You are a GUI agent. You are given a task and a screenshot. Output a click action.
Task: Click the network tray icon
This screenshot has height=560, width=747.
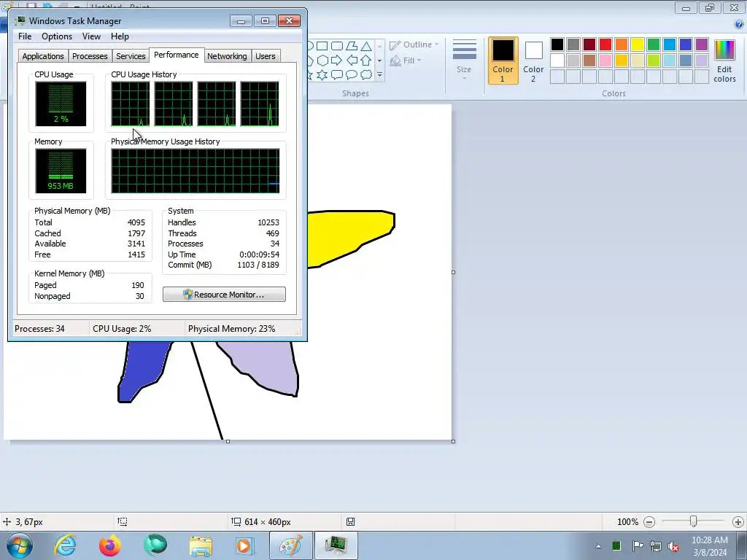656,546
